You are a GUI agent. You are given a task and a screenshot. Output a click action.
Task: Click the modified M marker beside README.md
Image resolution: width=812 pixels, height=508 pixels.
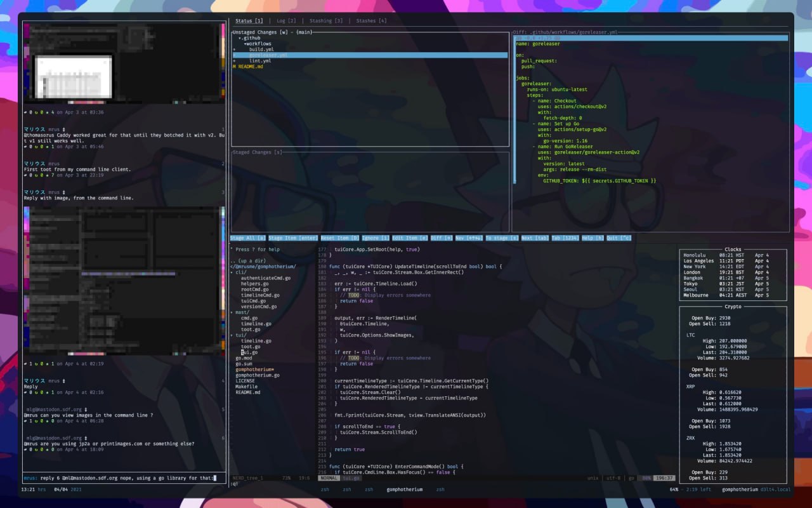coord(234,67)
